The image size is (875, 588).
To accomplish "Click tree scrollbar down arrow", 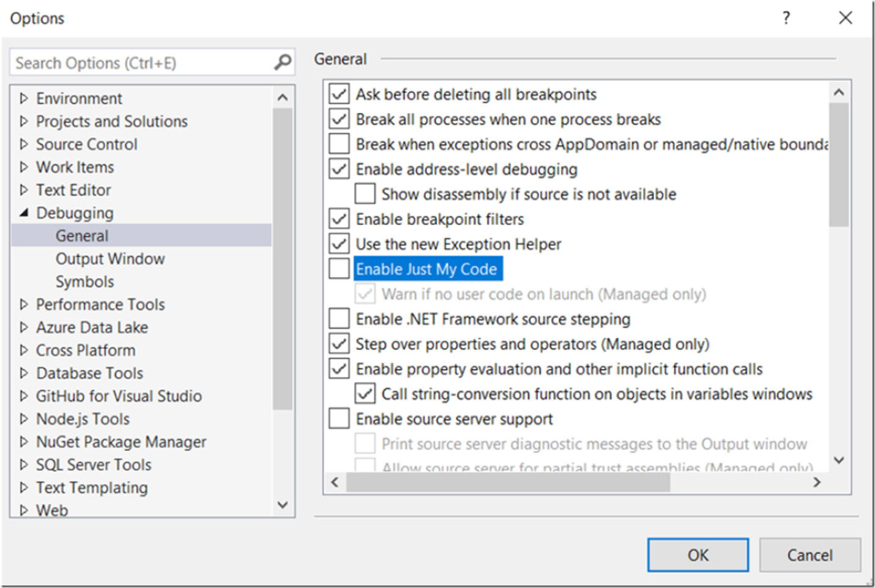I will [282, 505].
